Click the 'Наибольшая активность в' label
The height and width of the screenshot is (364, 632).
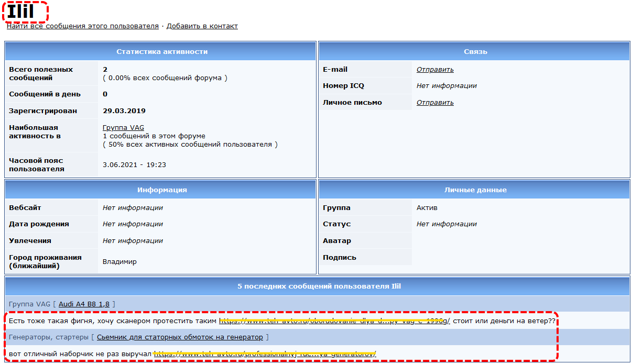coord(35,131)
